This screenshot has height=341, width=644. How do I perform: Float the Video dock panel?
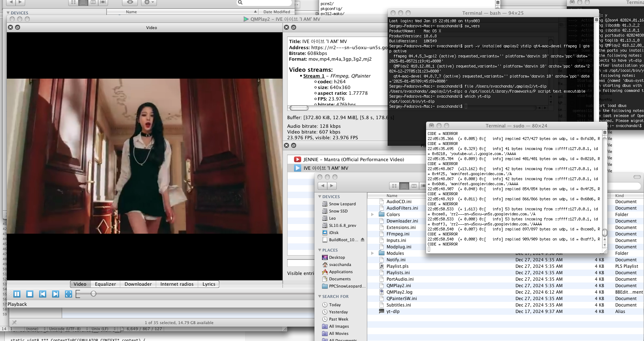pos(18,27)
